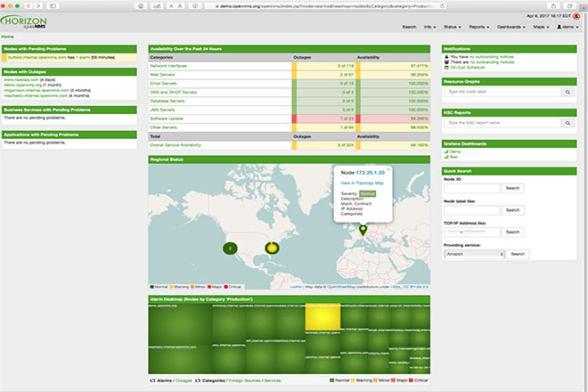Screen dimensions: 588x392
Task: Focus the KSC report name field
Action: [502, 123]
